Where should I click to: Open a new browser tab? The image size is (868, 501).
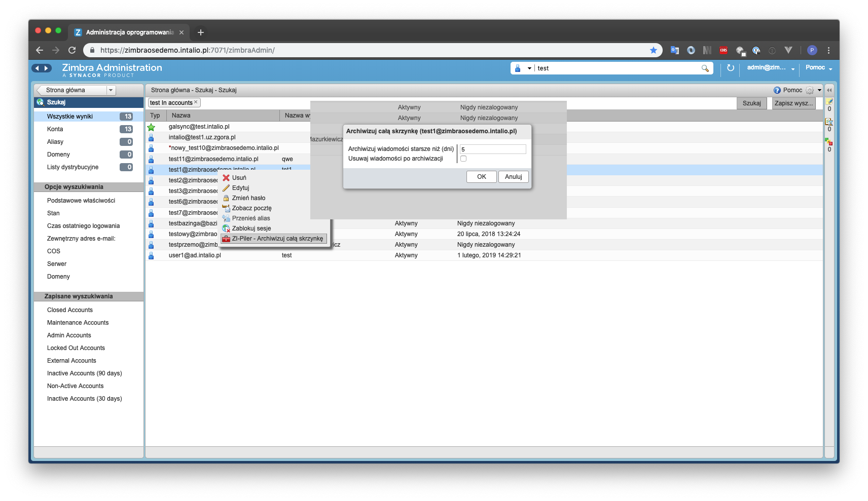click(201, 32)
